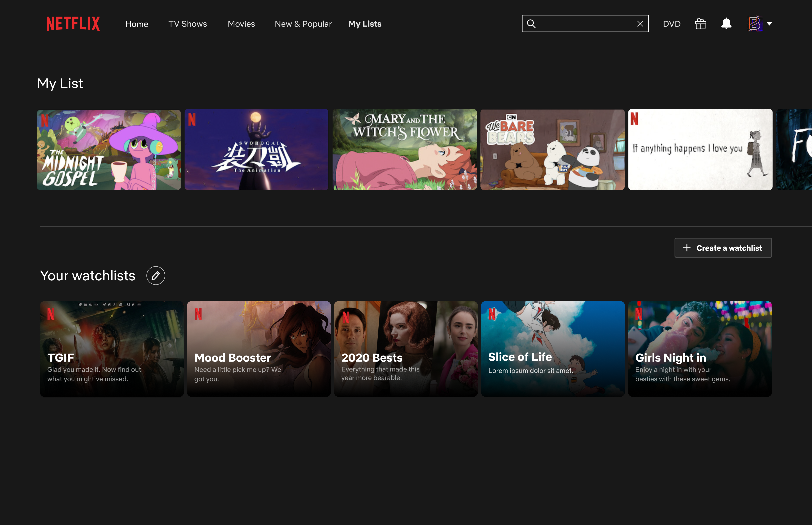Click the DVD link

[672, 24]
